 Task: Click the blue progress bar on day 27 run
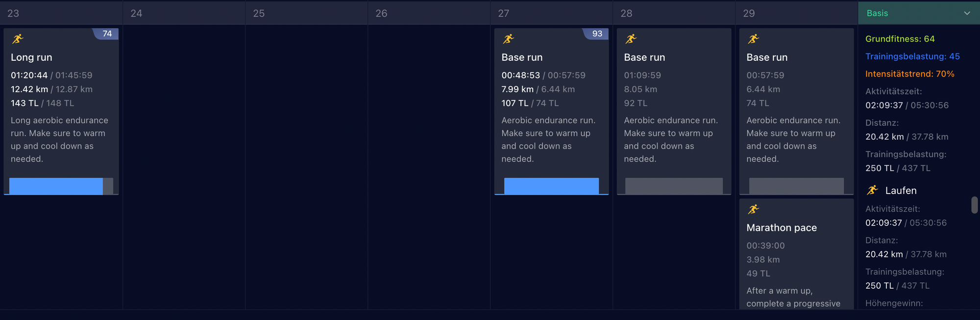[551, 186]
